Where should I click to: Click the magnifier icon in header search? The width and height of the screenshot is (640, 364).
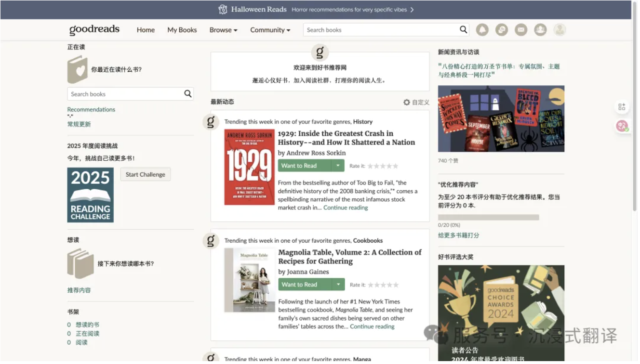463,30
